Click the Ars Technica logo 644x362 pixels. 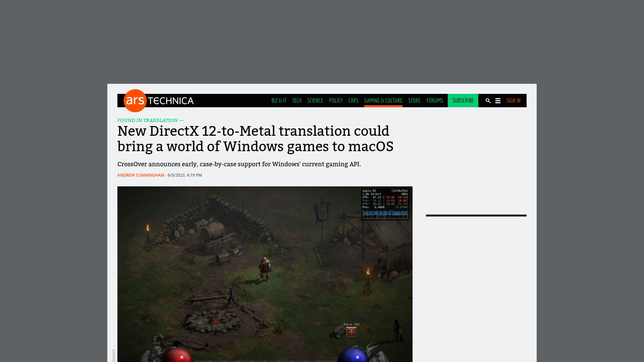159,101
